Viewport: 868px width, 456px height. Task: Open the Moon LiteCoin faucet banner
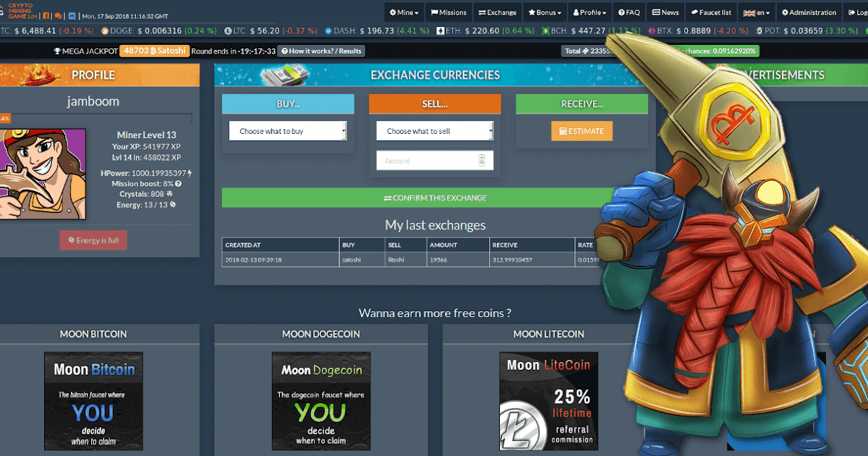click(x=548, y=402)
